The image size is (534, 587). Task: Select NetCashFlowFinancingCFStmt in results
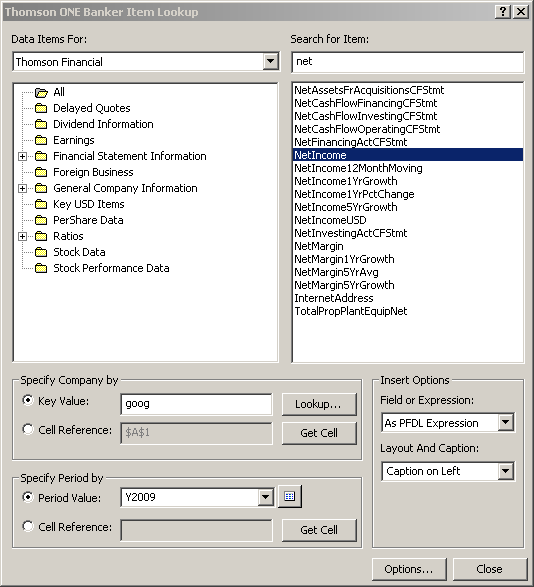pyautogui.click(x=407, y=103)
